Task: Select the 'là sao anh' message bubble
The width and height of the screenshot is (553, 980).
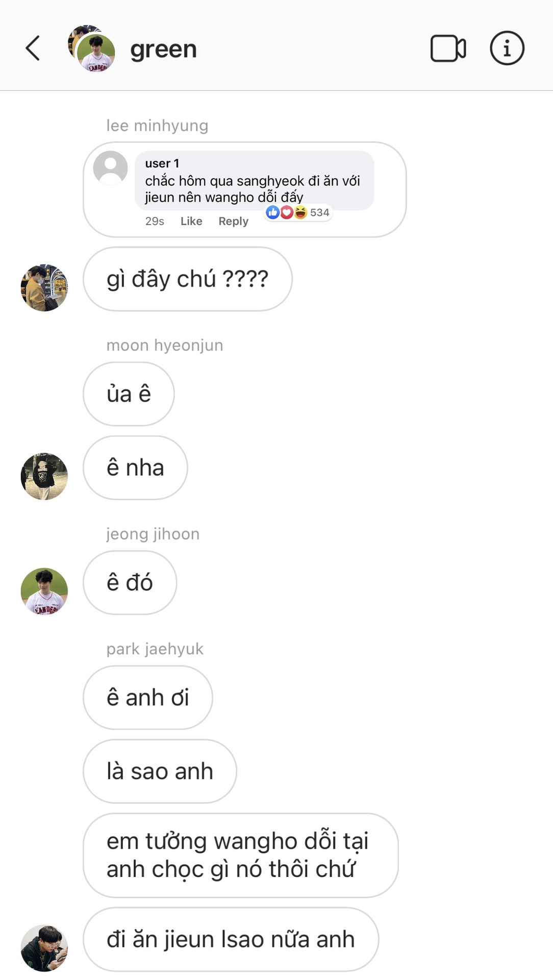Action: [x=160, y=771]
